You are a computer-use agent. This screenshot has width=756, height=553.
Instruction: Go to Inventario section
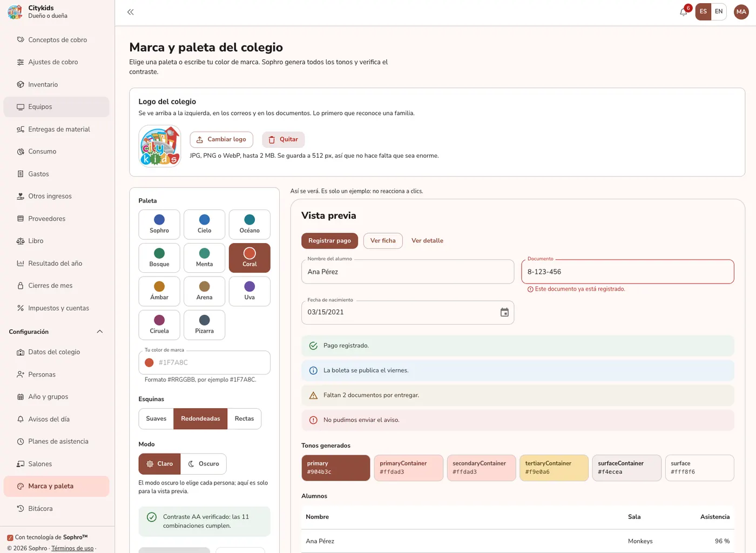pos(56,85)
